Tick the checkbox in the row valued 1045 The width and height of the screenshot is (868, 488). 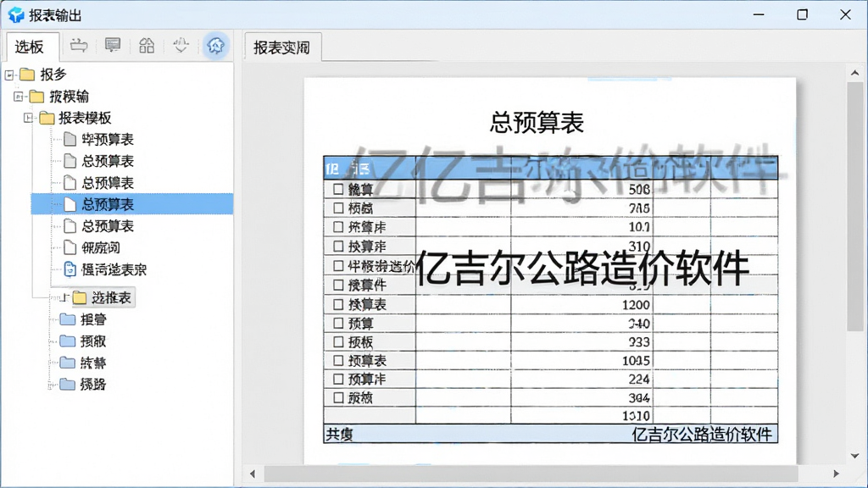coord(338,361)
